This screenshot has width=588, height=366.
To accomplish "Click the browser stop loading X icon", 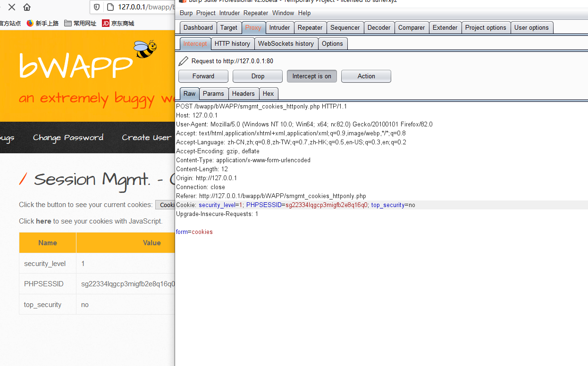I will click(12, 7).
